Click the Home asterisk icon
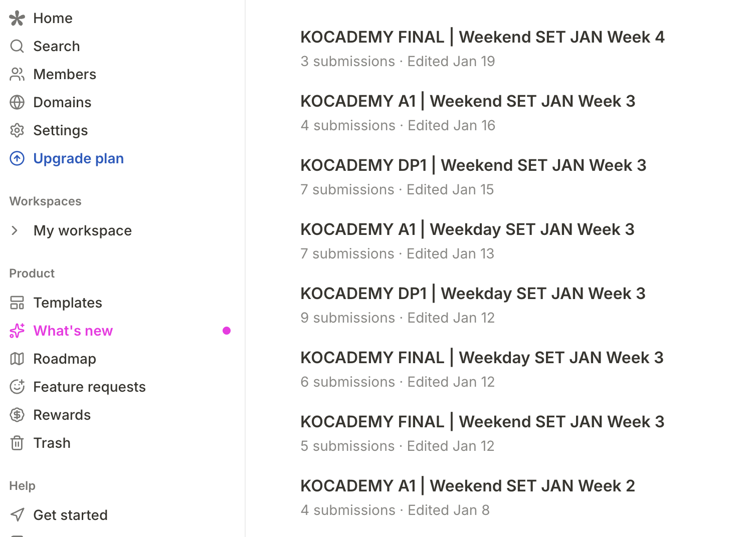756x537 pixels. coord(17,19)
